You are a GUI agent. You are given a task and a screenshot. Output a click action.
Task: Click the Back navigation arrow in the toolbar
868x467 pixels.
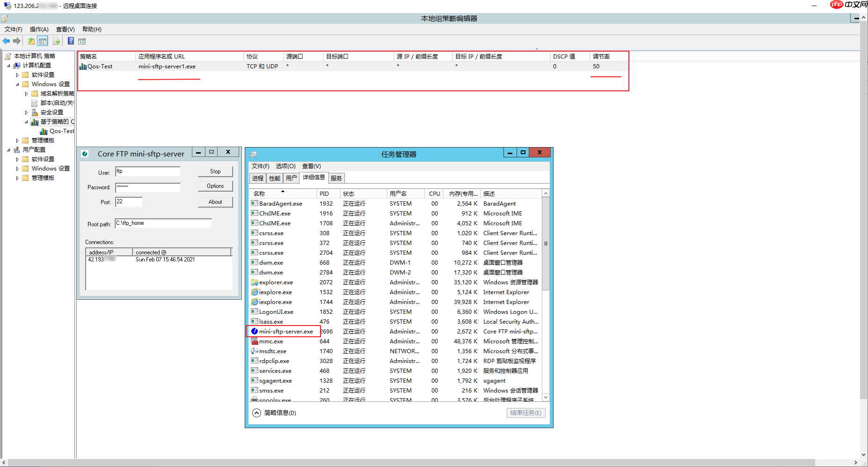coord(6,41)
